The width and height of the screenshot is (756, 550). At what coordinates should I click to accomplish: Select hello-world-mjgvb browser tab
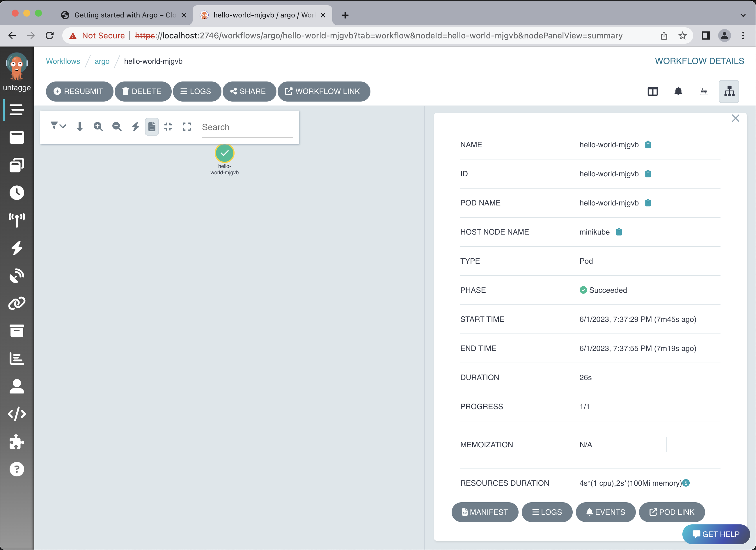[x=262, y=15]
